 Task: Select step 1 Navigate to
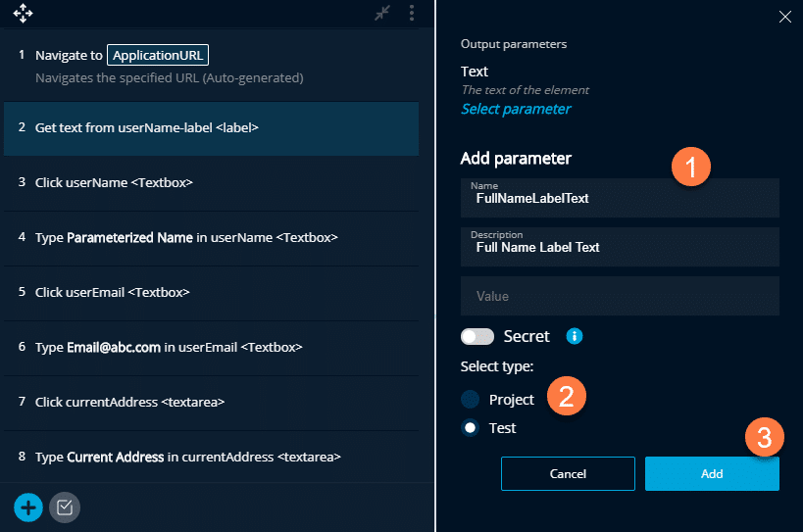(x=211, y=66)
